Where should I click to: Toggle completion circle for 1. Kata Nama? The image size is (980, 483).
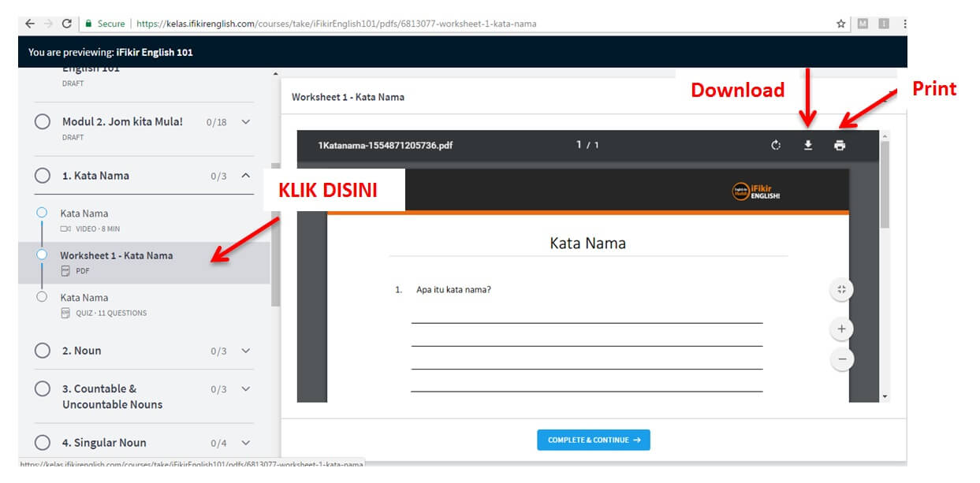[43, 176]
